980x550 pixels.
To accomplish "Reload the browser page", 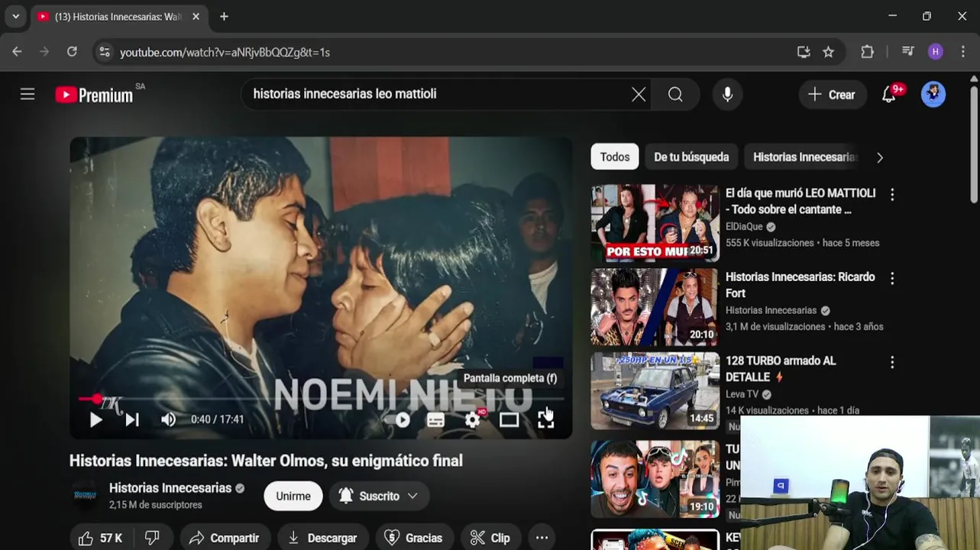I will pyautogui.click(x=72, y=52).
